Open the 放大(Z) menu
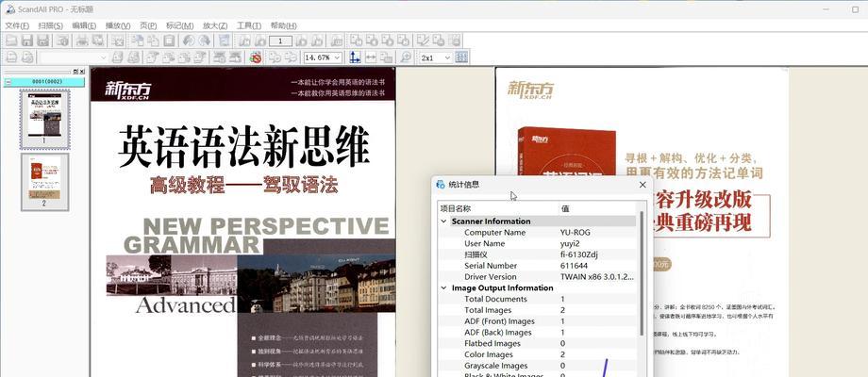 point(215,25)
